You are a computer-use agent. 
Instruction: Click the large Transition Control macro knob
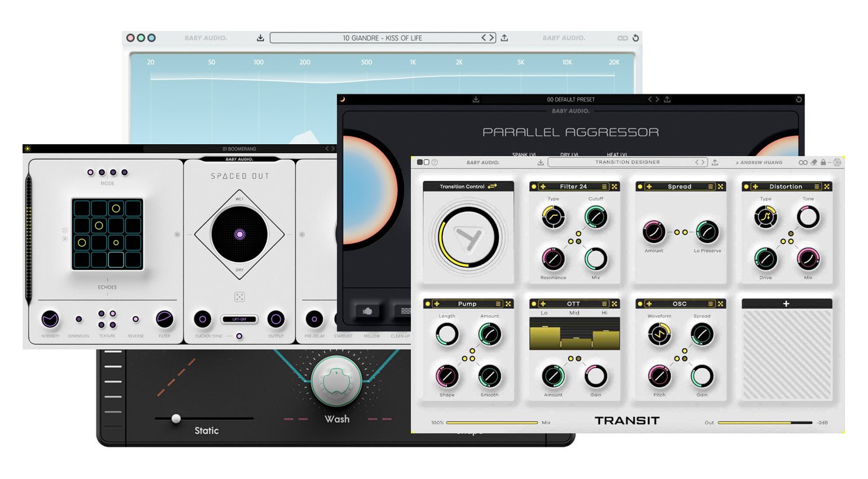[x=468, y=237]
